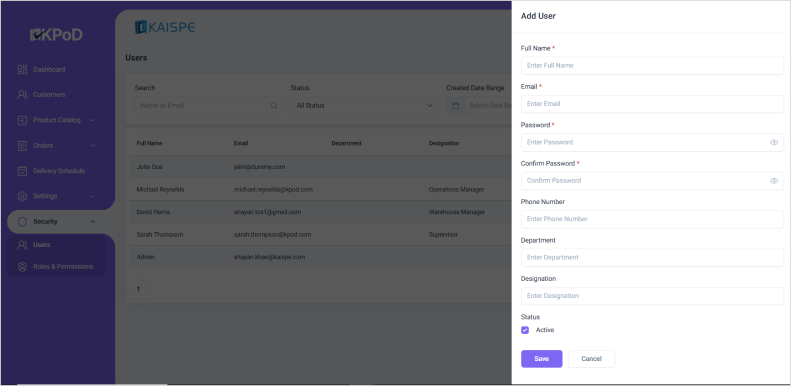Click the Full Name input field
This screenshot has height=386, width=791.
(652, 66)
